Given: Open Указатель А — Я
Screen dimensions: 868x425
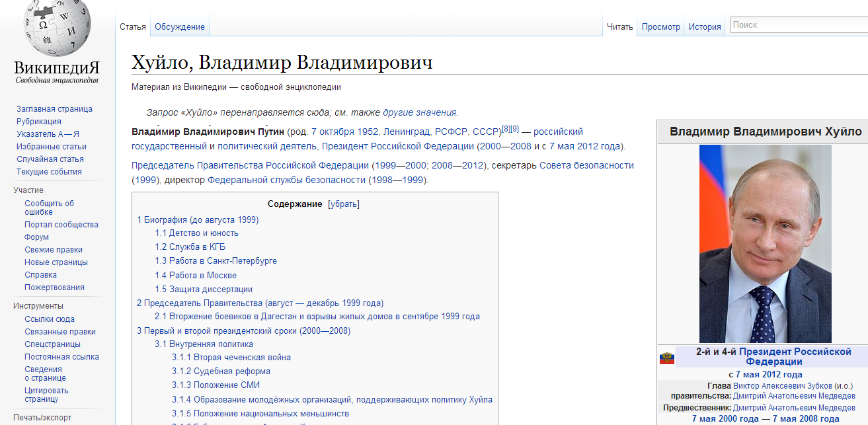Looking at the screenshot, I should click(48, 134).
